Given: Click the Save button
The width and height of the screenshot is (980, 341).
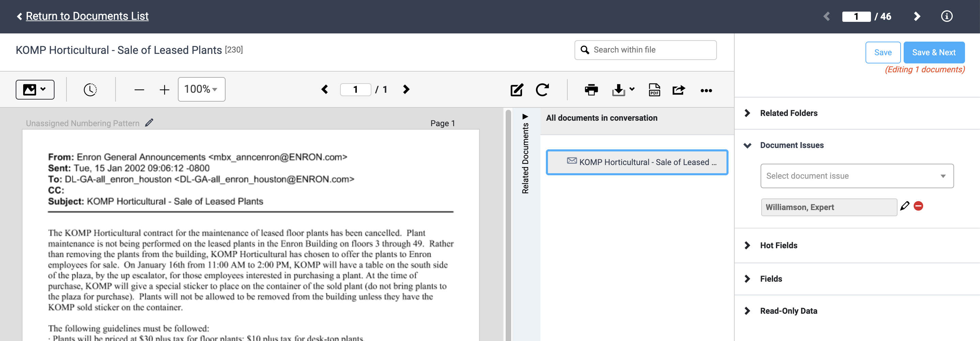Looking at the screenshot, I should [883, 53].
